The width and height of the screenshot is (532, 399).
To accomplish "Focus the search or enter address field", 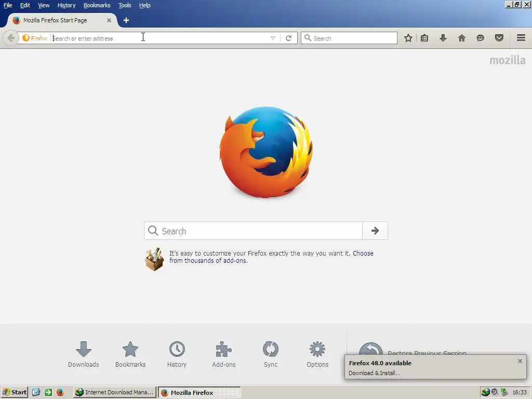I will tap(159, 38).
